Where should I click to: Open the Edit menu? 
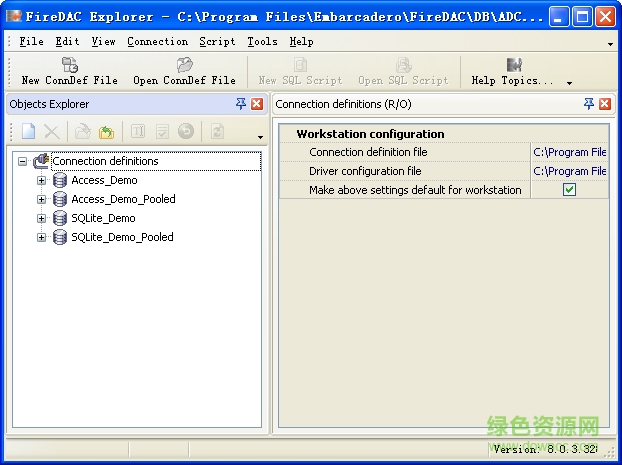[x=67, y=41]
